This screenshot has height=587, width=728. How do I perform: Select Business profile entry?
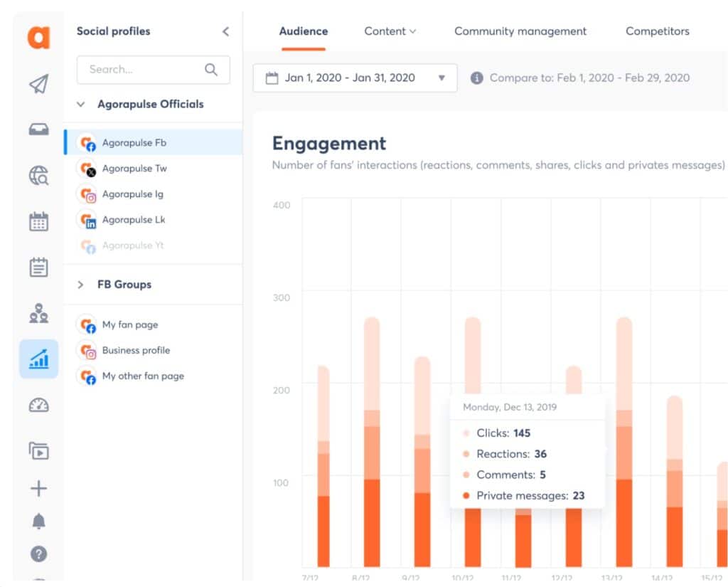click(x=154, y=350)
